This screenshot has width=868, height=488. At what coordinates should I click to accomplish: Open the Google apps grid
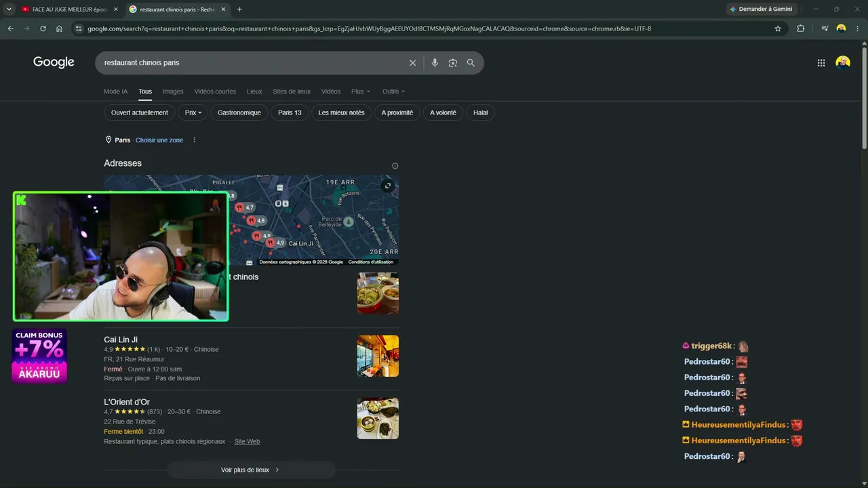click(821, 63)
